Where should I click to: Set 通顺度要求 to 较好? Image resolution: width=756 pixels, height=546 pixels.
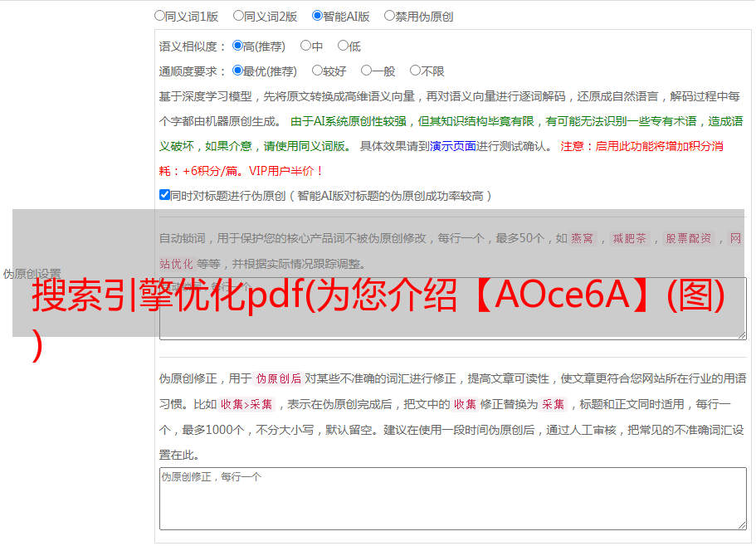click(x=317, y=71)
